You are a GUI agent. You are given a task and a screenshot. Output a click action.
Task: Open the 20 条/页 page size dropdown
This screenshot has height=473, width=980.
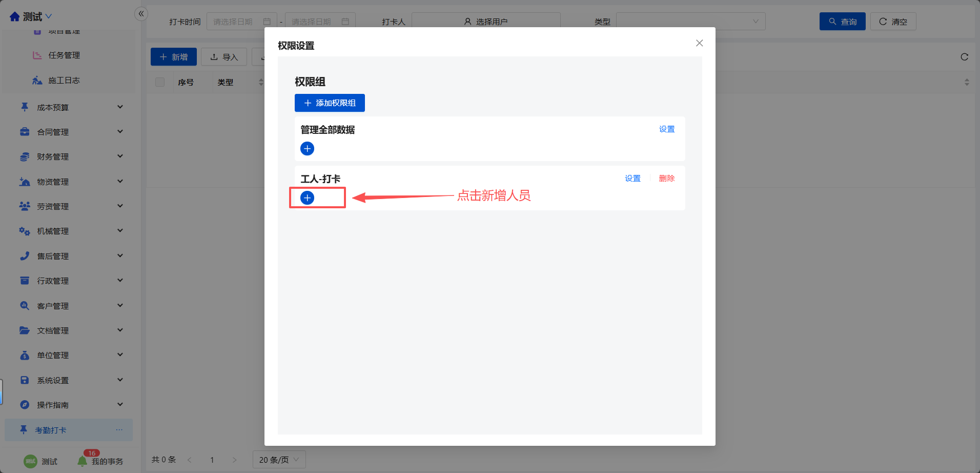pos(279,460)
